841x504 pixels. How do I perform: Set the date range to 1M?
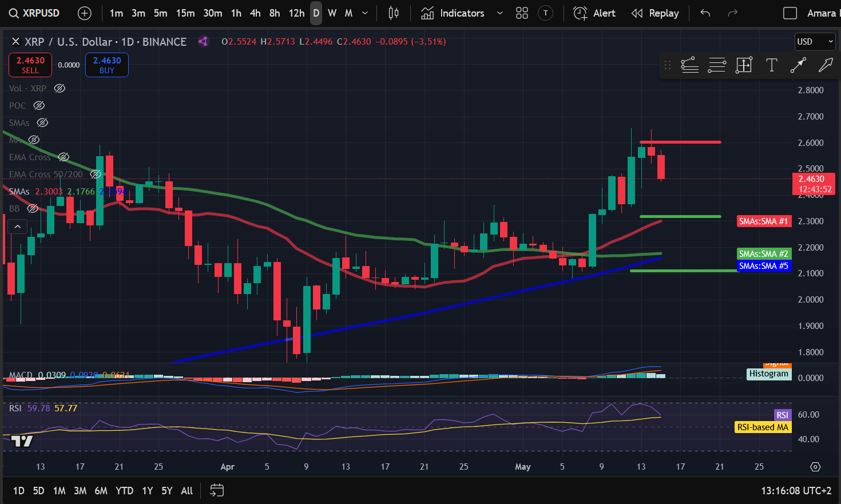(59, 491)
